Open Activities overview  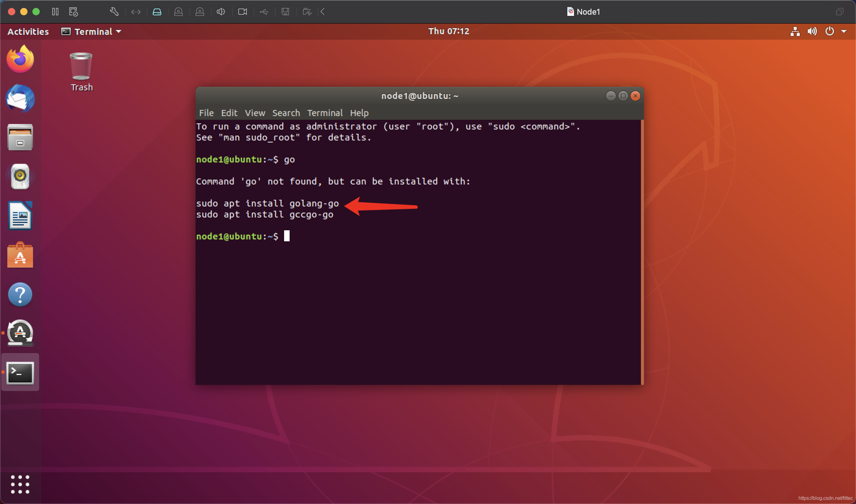28,31
